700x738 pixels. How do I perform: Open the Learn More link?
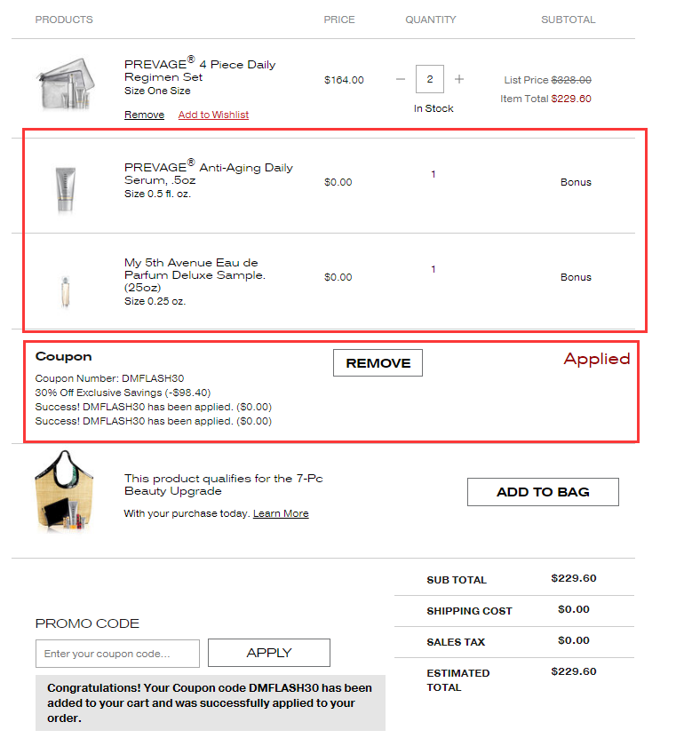(x=281, y=513)
